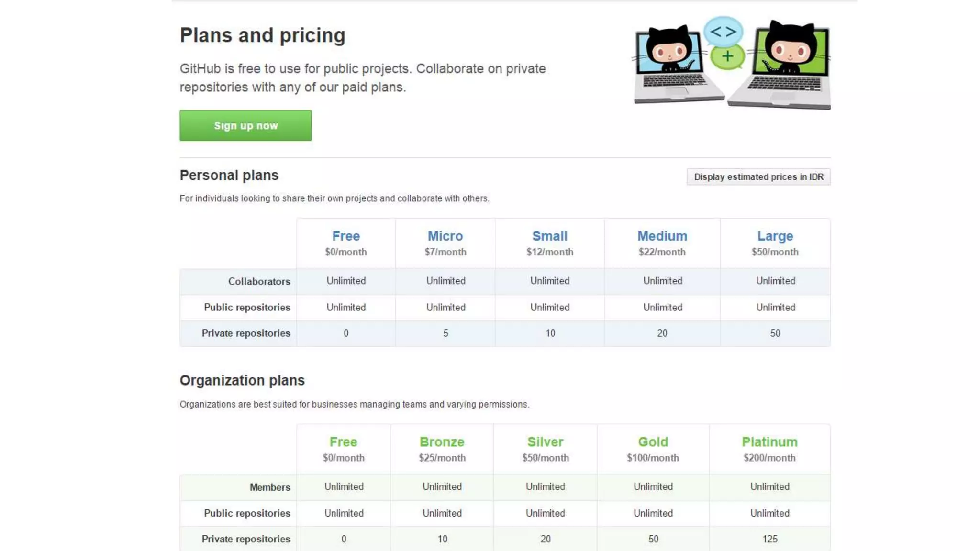This screenshot has height=551, width=980.
Task: Click the green Sign up now button
Action: [x=245, y=126]
